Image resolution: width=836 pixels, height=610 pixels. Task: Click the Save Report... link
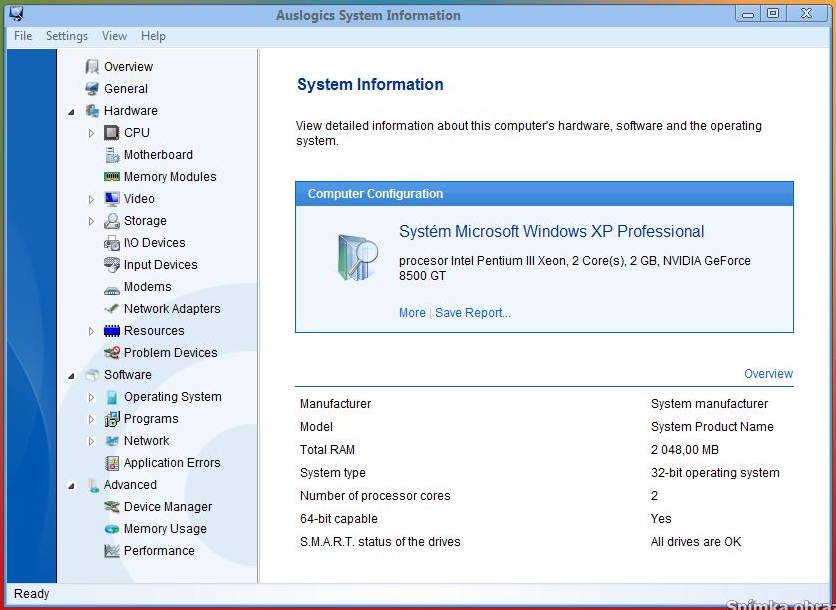click(472, 313)
